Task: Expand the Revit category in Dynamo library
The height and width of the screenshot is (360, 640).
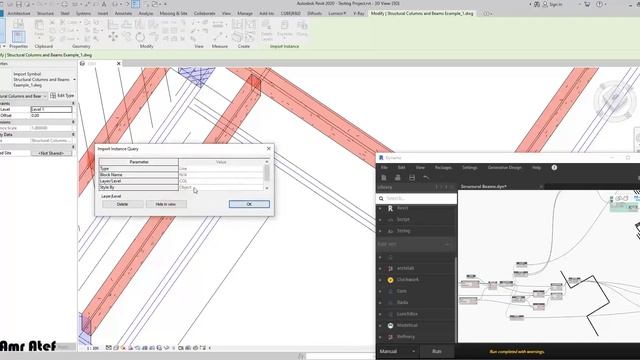Action: pyautogui.click(x=380, y=208)
